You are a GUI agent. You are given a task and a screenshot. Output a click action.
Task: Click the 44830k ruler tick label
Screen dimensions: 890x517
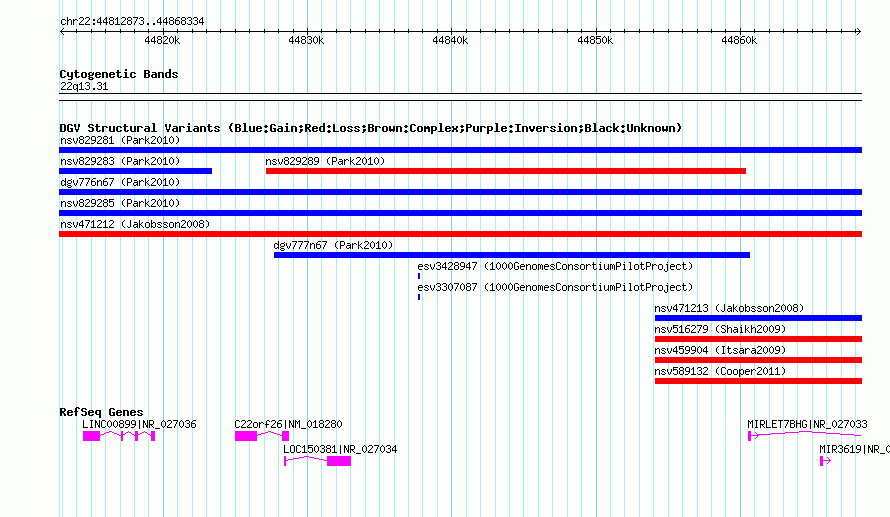coord(307,40)
